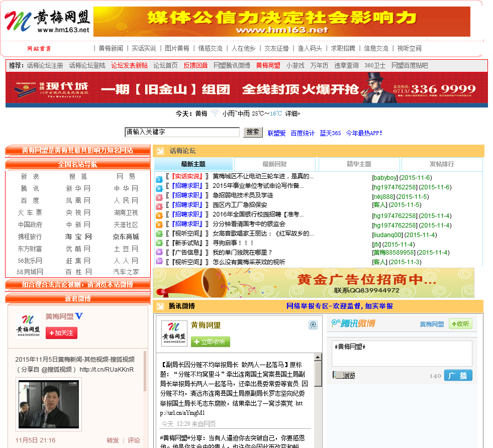Screen dimensions: 493x448
Task: Open post 寻狗启事！！！
Action: tap(233, 243)
